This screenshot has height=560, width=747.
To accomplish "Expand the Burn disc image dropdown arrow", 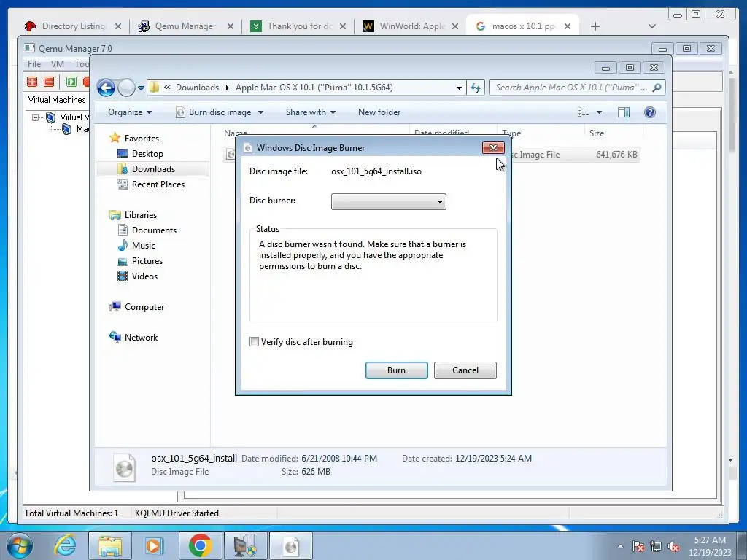I will click(x=260, y=113).
